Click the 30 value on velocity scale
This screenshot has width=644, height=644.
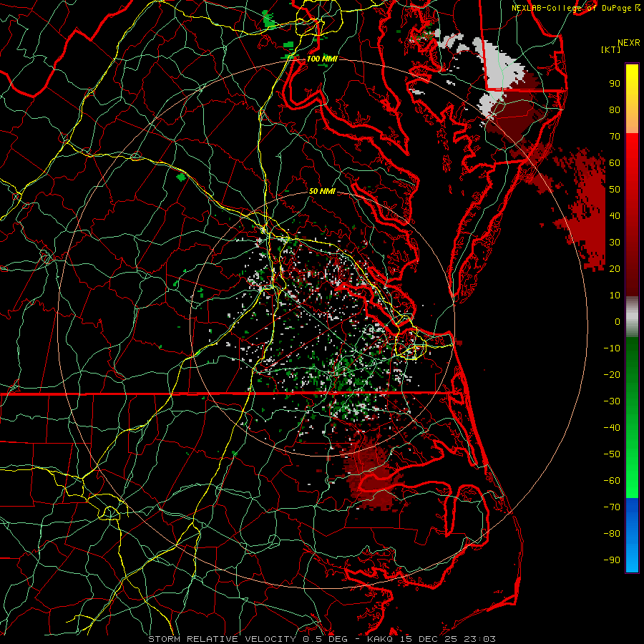pyautogui.click(x=615, y=243)
